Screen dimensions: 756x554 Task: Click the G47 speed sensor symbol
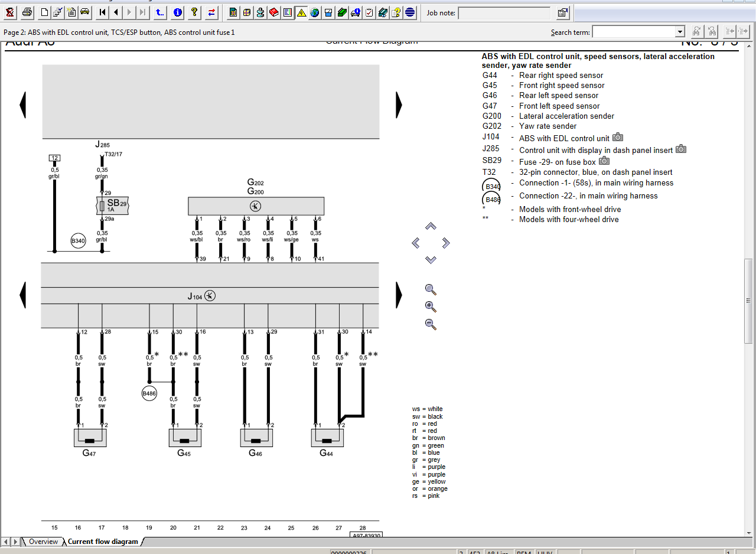pyautogui.click(x=90, y=438)
